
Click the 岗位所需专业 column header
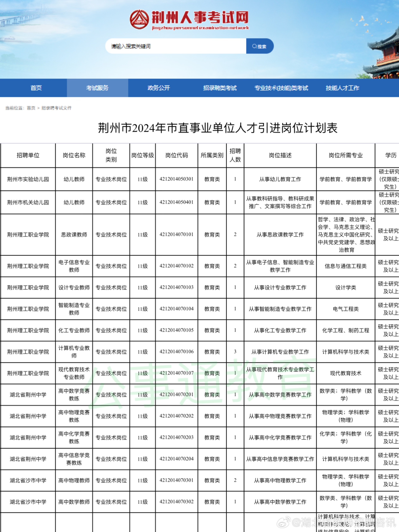pyautogui.click(x=346, y=155)
